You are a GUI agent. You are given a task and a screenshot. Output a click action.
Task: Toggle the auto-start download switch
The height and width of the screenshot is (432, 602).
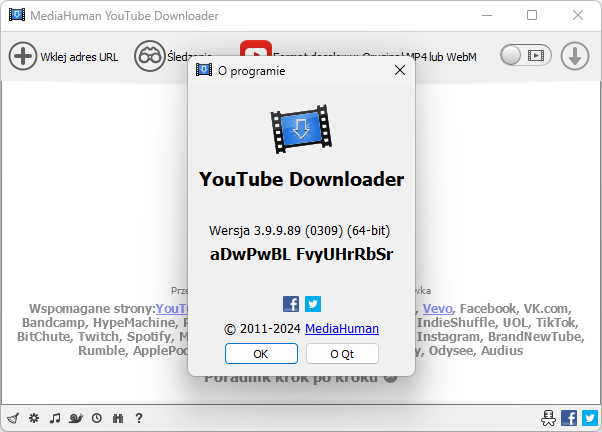[526, 55]
